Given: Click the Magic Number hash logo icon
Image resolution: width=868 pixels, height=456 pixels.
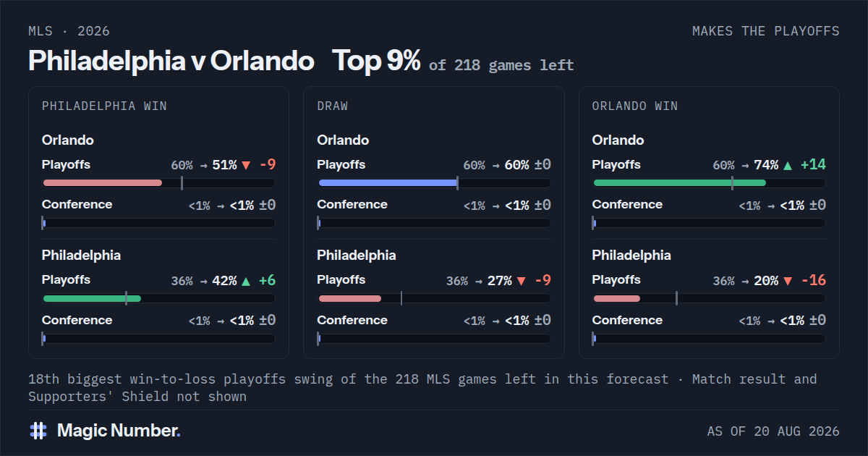Looking at the screenshot, I should 38,431.
